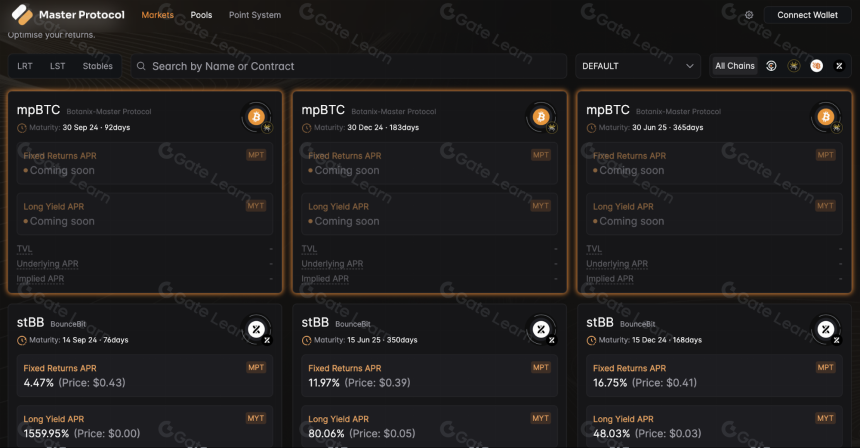Click the search magnifier icon
This screenshot has width=860, height=448.
(x=141, y=66)
